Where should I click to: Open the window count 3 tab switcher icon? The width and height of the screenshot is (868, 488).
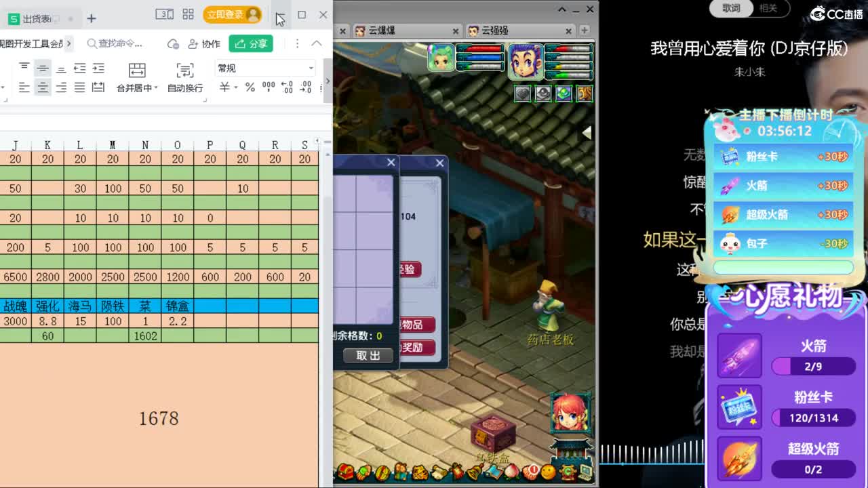(164, 14)
